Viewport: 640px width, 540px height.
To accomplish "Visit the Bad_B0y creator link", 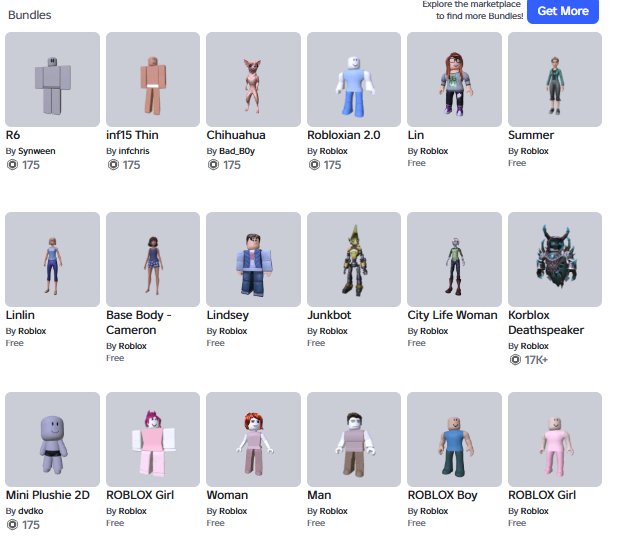I will [x=237, y=151].
